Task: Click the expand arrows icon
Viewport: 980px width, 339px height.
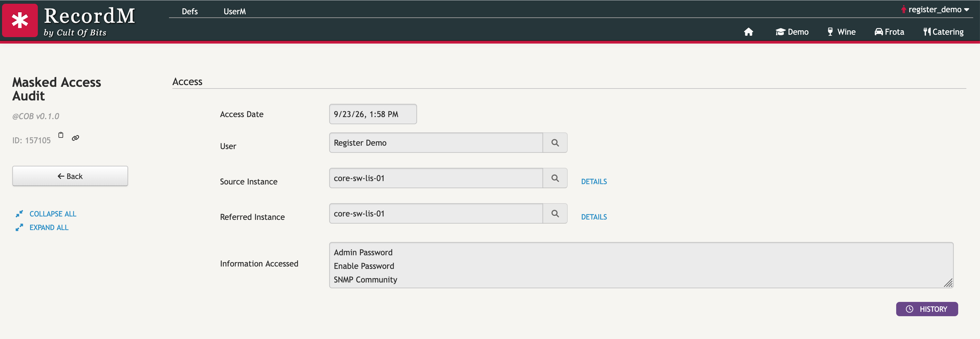Action: click(19, 228)
